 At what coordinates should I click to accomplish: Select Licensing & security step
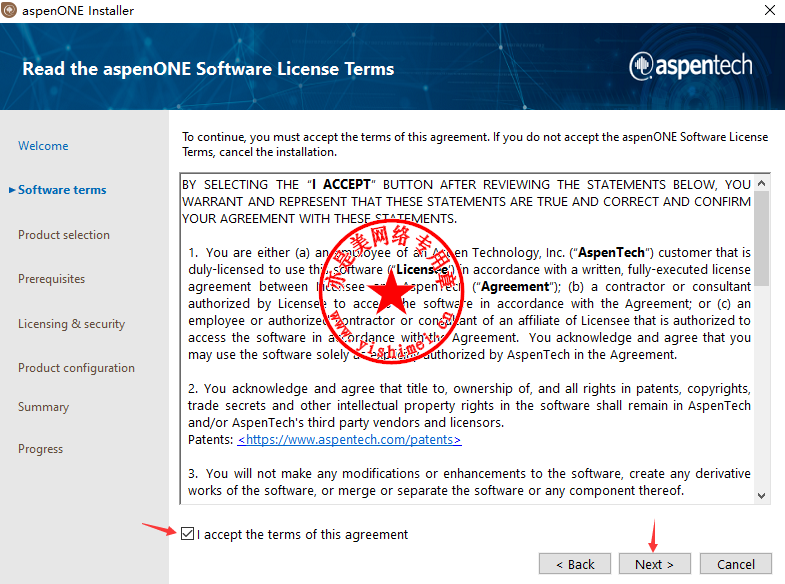(x=72, y=324)
